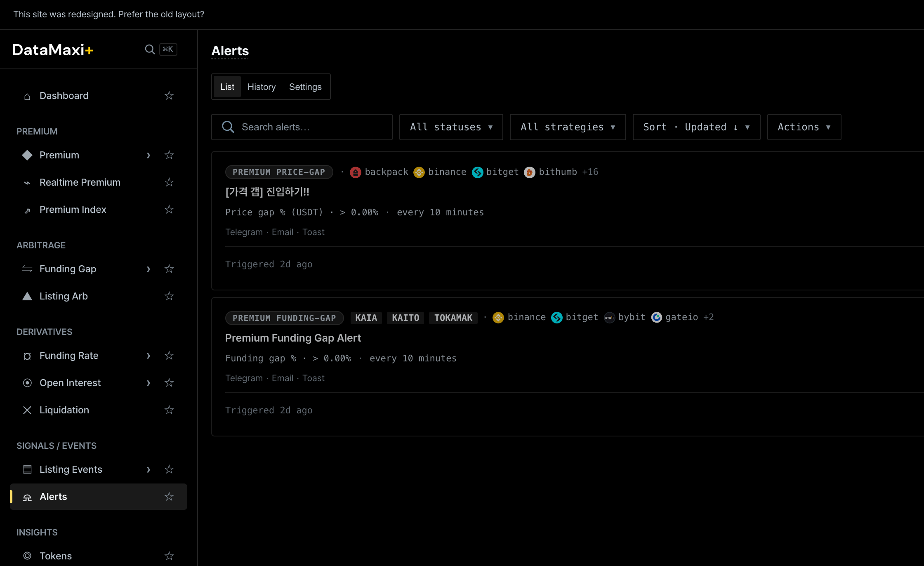924x566 pixels.
Task: Click binance logo in price-gap alert
Action: (419, 172)
